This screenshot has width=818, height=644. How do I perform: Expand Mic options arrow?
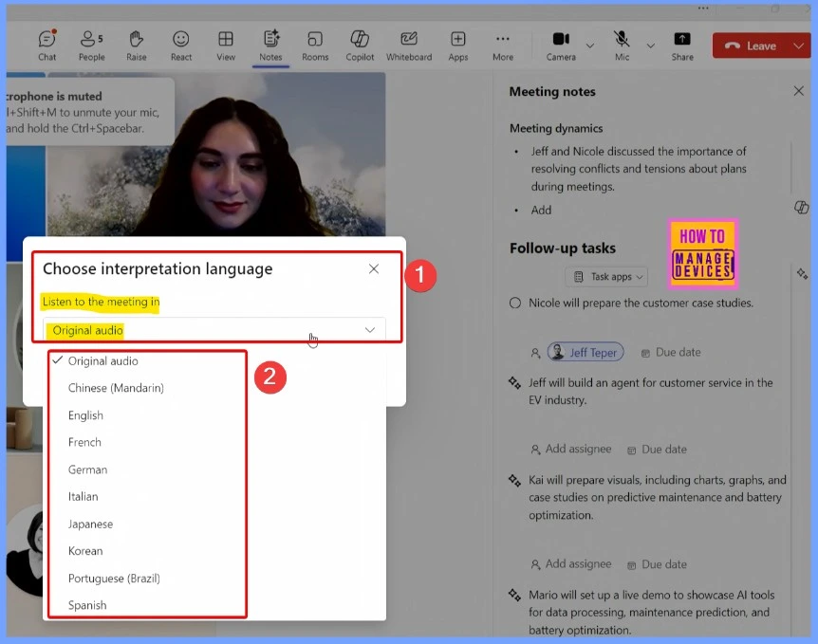pyautogui.click(x=651, y=46)
